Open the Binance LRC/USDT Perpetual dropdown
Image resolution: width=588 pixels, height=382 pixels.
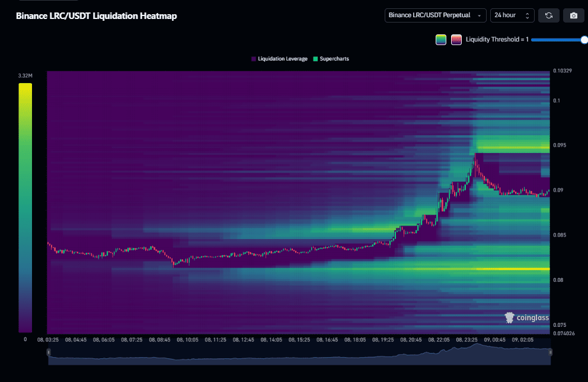click(436, 15)
